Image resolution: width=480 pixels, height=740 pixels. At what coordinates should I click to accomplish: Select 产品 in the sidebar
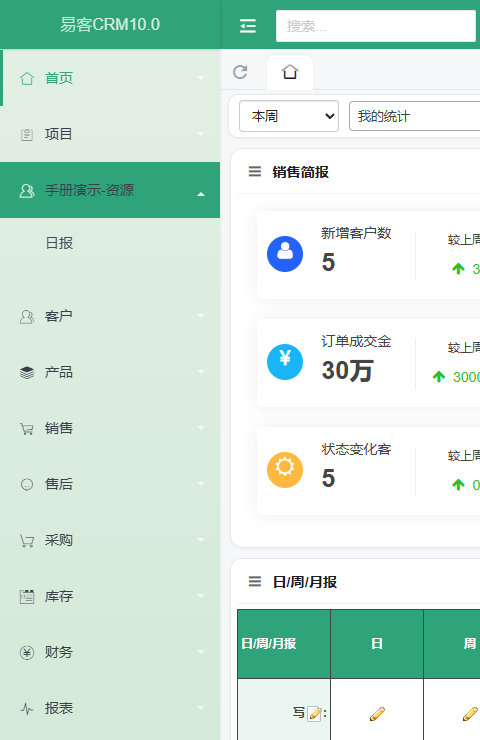110,372
